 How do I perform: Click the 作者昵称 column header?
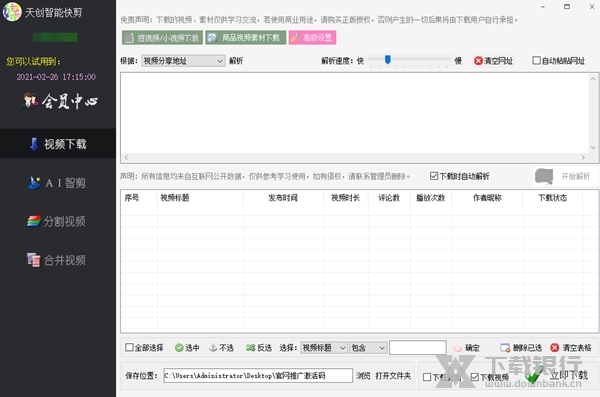487,198
